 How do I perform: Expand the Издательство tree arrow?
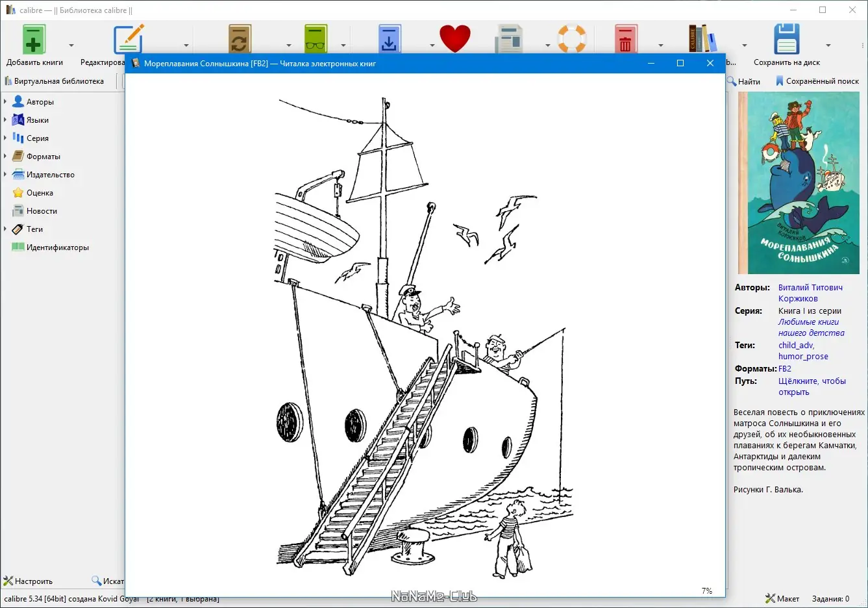click(5, 175)
